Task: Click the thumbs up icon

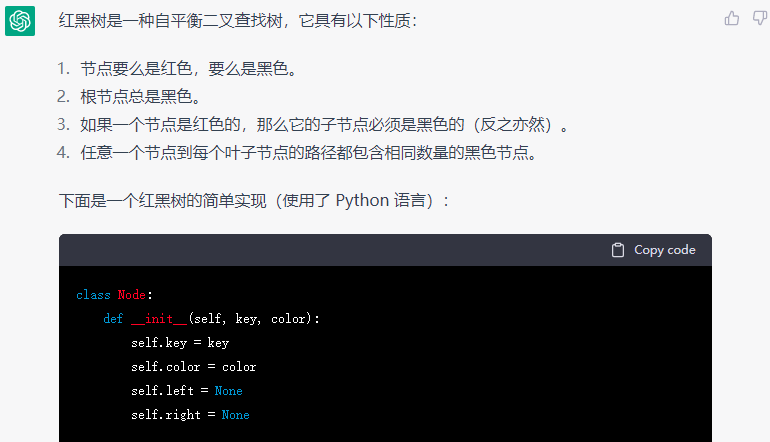Action: [732, 19]
